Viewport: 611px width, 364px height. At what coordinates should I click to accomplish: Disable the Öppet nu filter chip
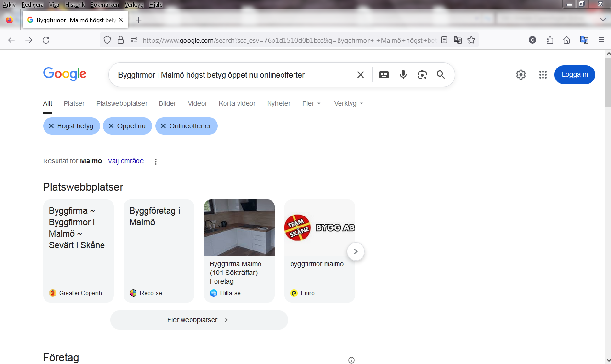(x=127, y=126)
